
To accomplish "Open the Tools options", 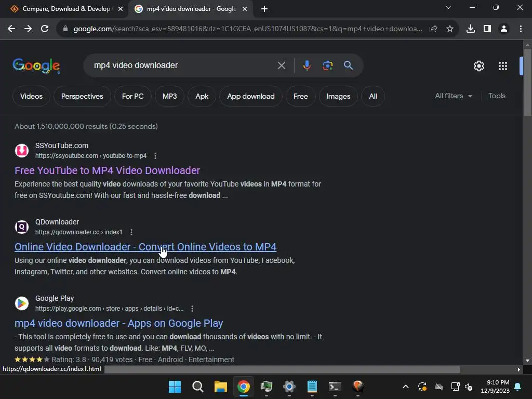I will (497, 96).
